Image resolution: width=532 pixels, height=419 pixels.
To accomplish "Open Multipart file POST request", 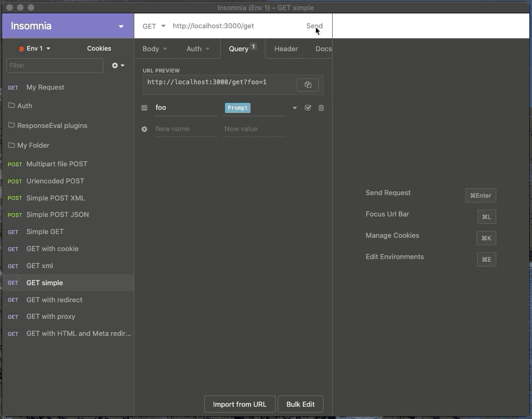I will pos(68,164).
